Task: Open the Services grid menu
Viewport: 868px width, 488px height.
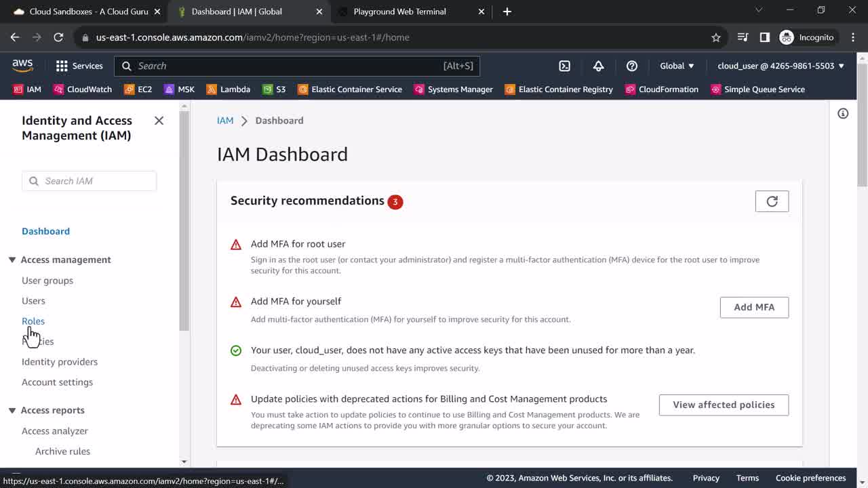Action: point(79,66)
